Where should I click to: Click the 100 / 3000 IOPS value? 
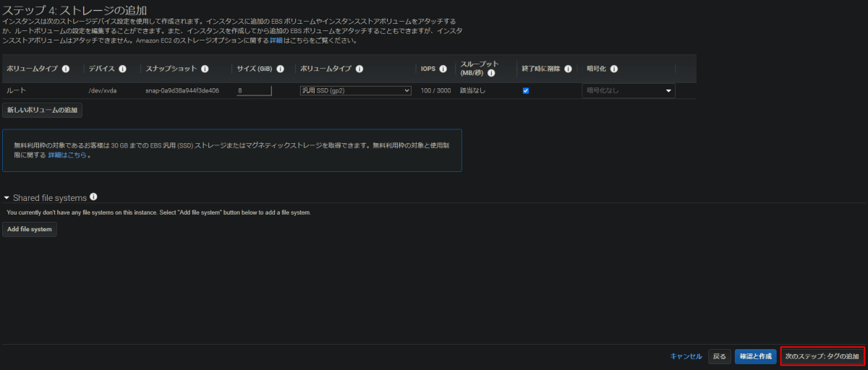click(x=436, y=90)
